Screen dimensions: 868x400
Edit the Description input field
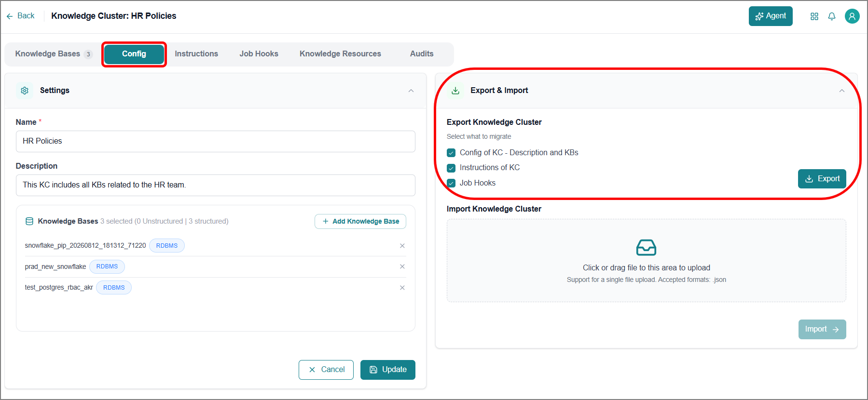point(216,185)
